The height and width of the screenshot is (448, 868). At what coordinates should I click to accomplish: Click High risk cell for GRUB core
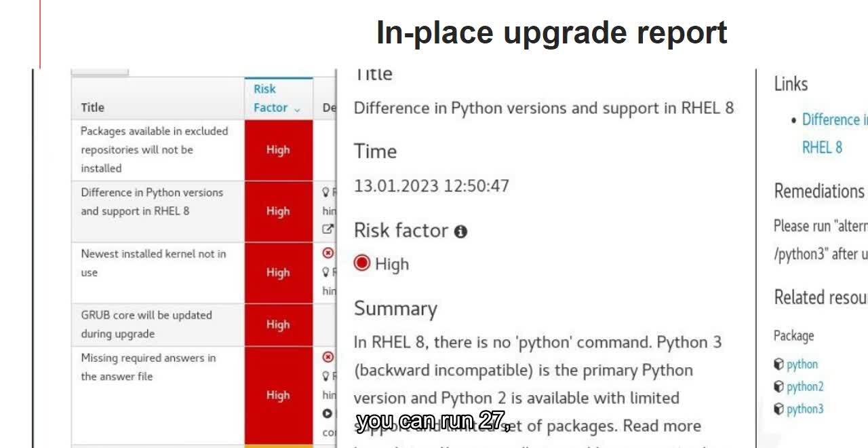pyautogui.click(x=278, y=324)
